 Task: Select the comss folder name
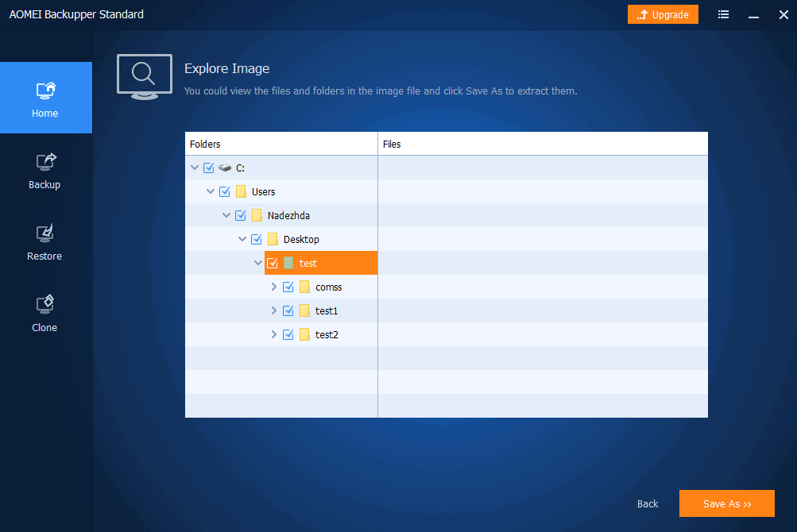pyautogui.click(x=328, y=287)
